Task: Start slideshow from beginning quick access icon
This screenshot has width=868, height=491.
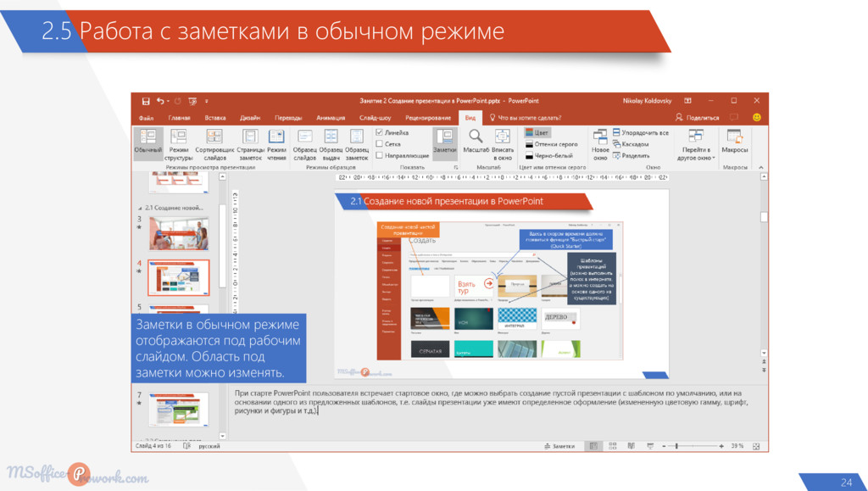Action: pyautogui.click(x=192, y=101)
